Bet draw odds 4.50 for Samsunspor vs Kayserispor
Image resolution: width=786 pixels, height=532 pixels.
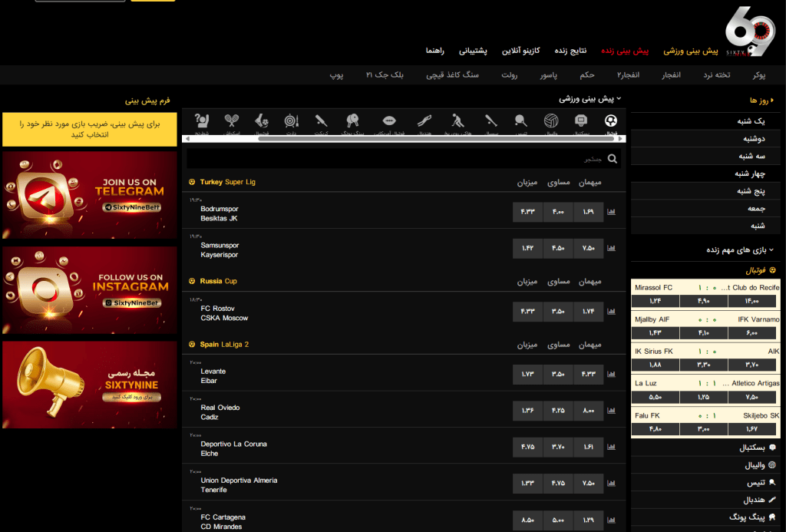pos(558,248)
